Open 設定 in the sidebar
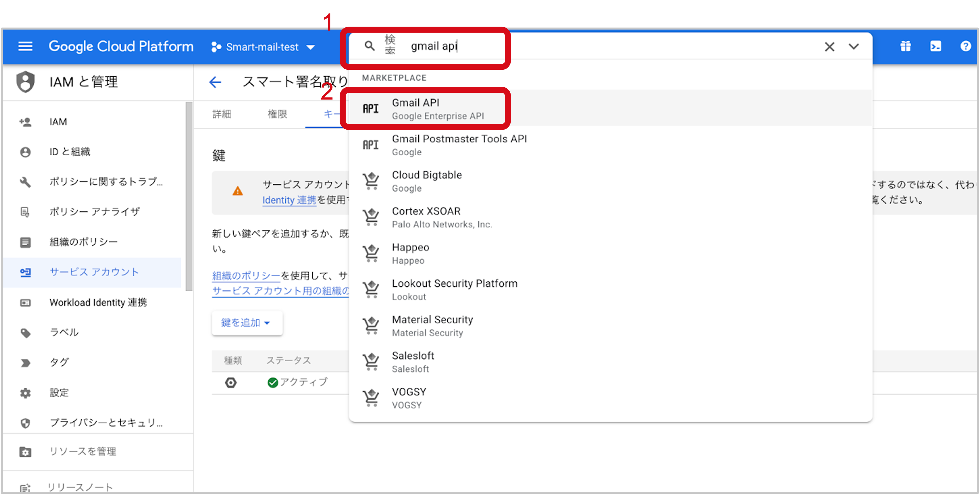The height and width of the screenshot is (494, 980). (x=92, y=393)
